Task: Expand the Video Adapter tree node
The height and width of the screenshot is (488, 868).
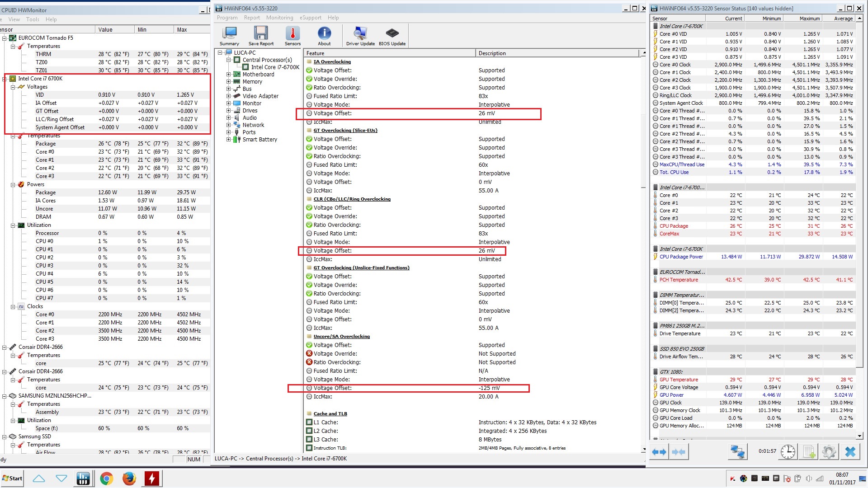Action: pyautogui.click(x=228, y=96)
